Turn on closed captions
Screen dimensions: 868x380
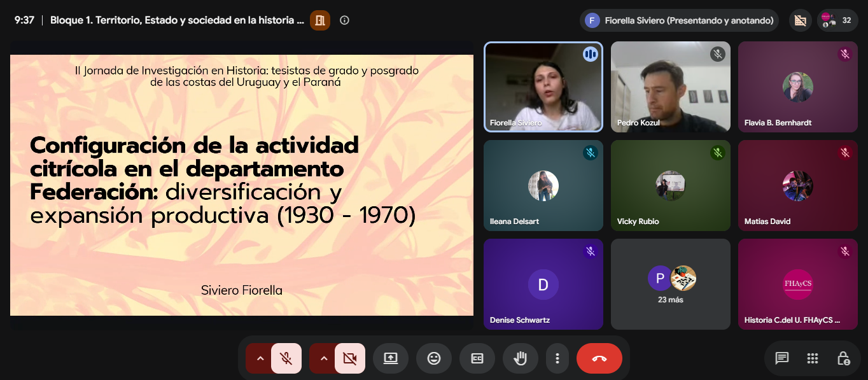click(x=477, y=358)
